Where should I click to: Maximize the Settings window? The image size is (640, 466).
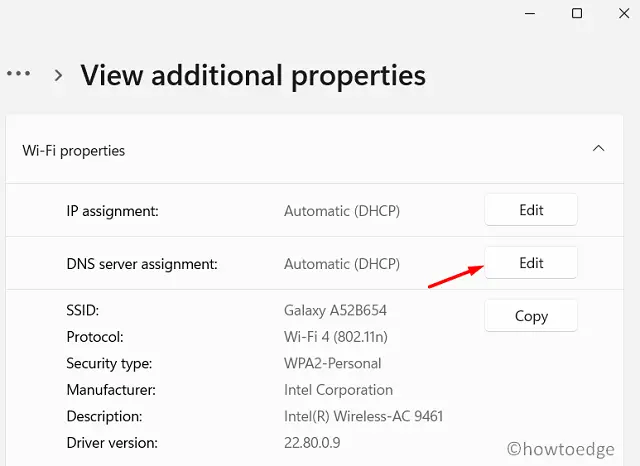click(x=577, y=13)
